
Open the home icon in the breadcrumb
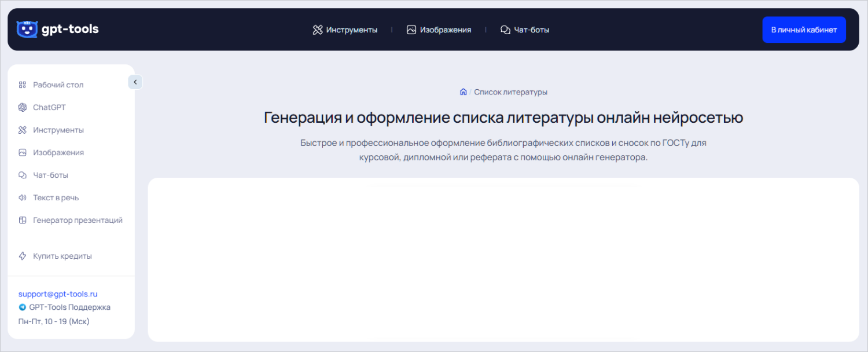[x=462, y=91]
